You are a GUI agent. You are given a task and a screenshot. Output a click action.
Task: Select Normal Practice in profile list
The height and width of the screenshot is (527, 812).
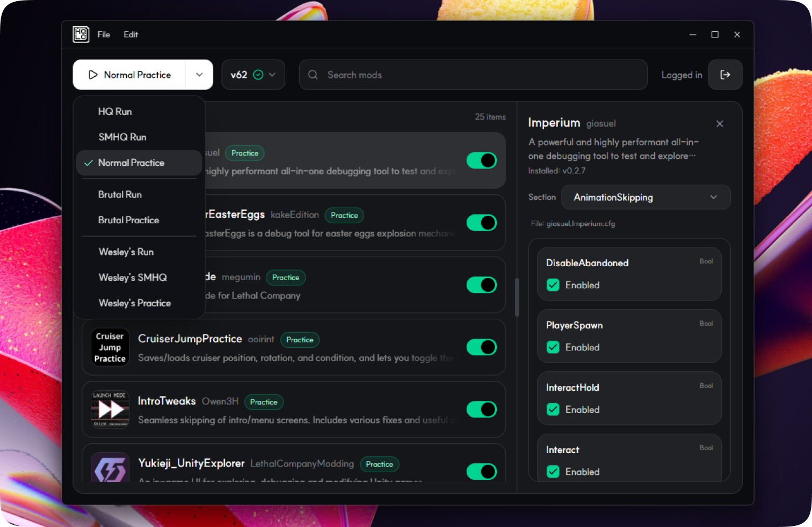[x=139, y=163]
